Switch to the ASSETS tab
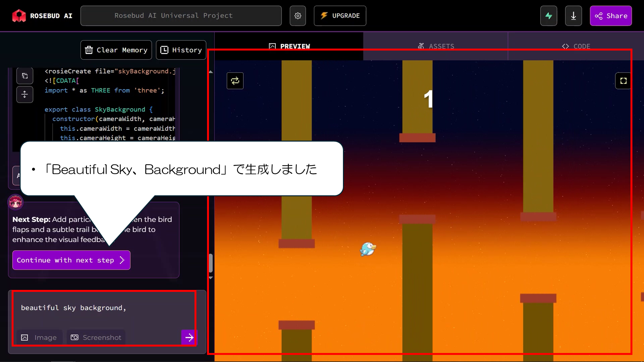Image resolution: width=644 pixels, height=362 pixels. tap(436, 46)
